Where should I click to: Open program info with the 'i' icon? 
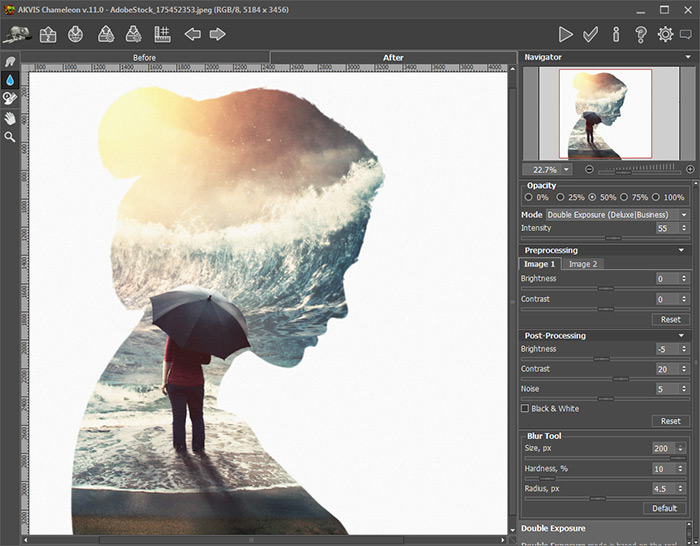[x=616, y=34]
